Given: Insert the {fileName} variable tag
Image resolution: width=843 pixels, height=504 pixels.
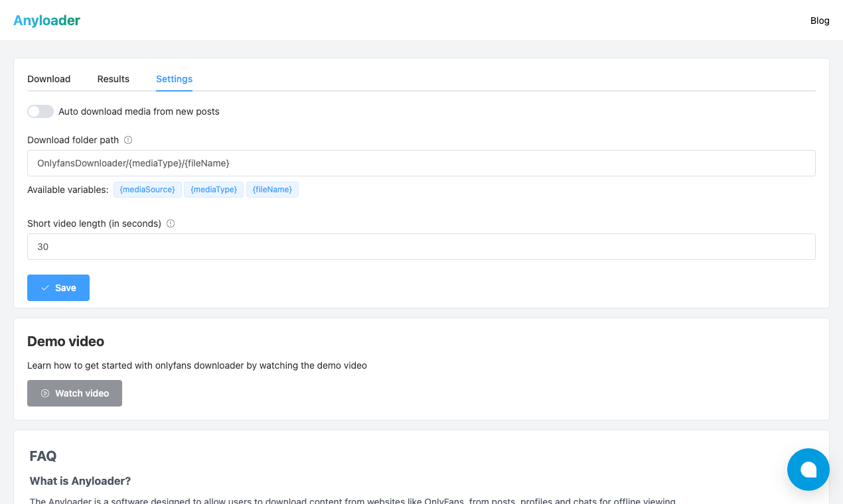Looking at the screenshot, I should (x=272, y=190).
